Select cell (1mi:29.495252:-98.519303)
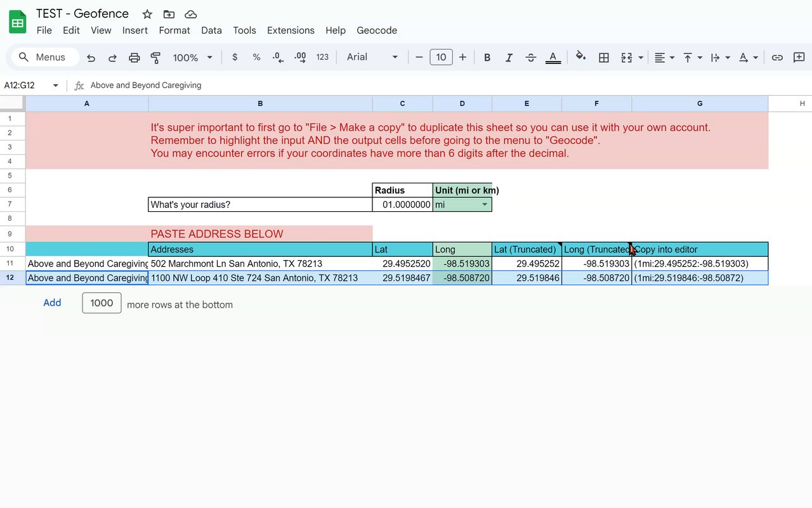 click(700, 264)
